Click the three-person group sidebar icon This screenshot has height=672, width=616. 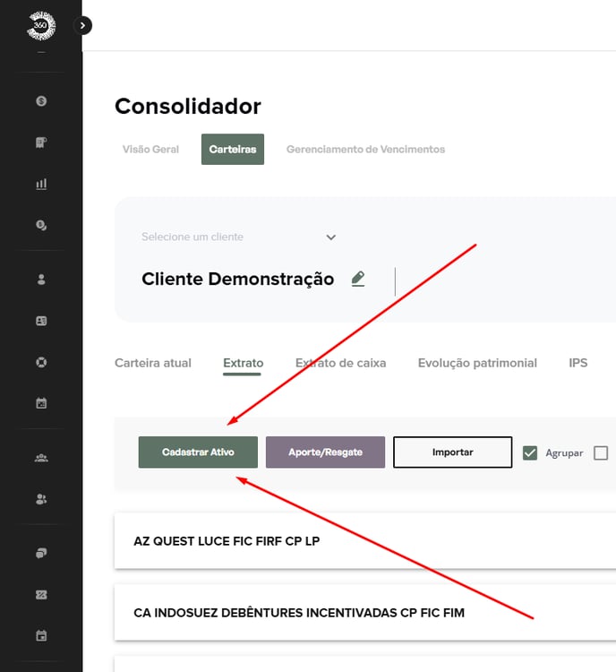point(41,458)
